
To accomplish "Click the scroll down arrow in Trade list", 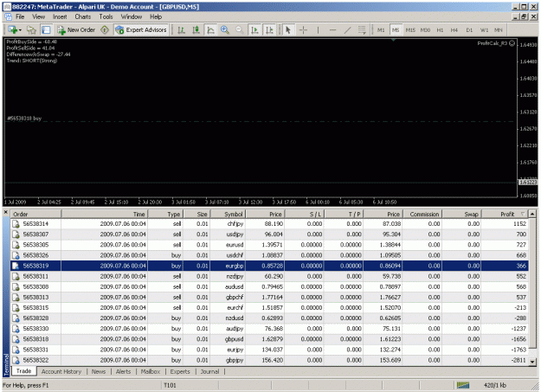I will point(532,362).
